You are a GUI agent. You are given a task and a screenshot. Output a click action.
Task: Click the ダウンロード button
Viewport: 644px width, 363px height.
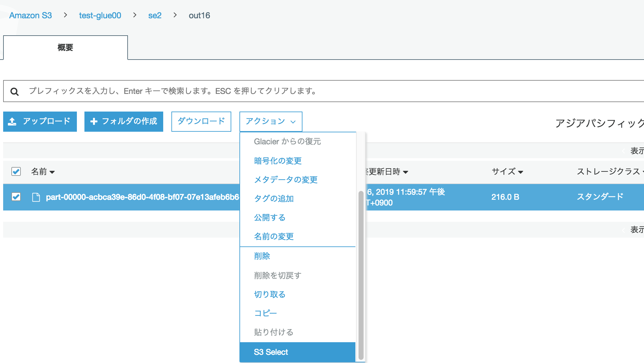pyautogui.click(x=201, y=121)
